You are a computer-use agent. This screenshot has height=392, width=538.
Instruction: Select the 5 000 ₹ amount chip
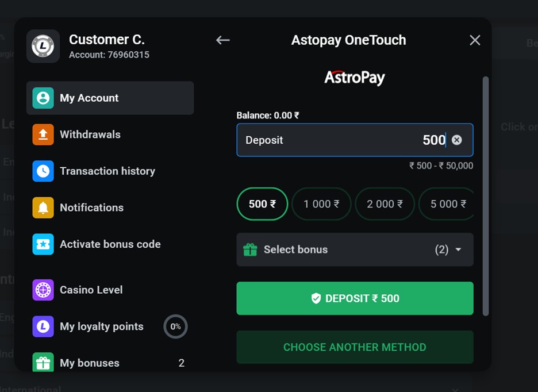pos(447,204)
